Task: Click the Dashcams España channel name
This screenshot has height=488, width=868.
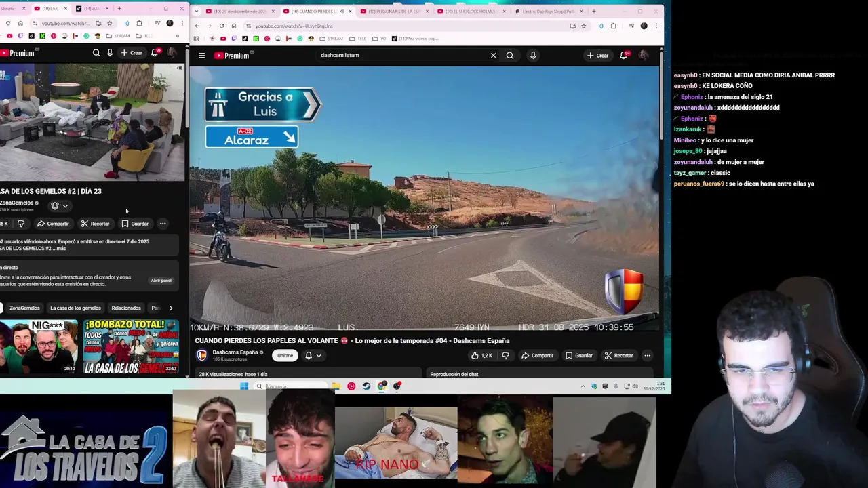Action: click(x=235, y=352)
